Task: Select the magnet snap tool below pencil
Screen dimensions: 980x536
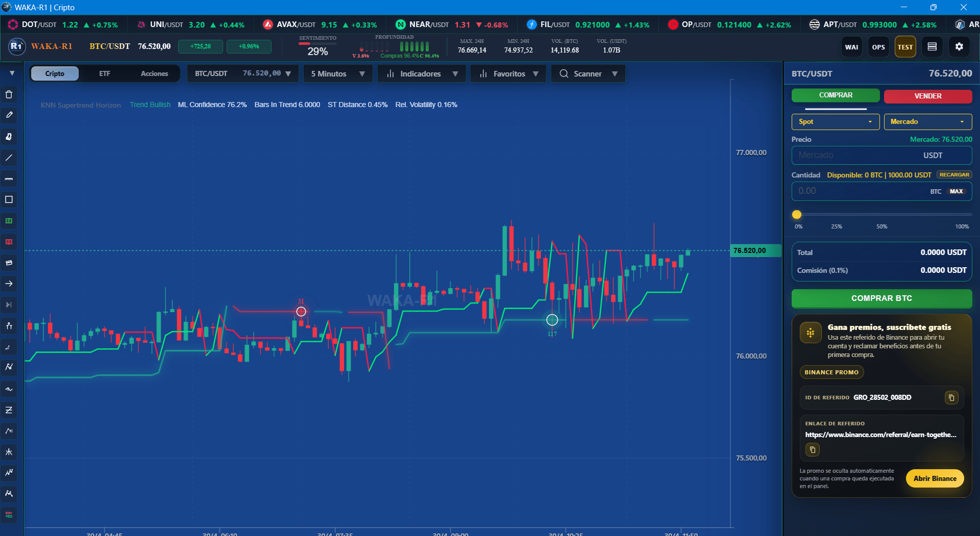Action: point(9,136)
